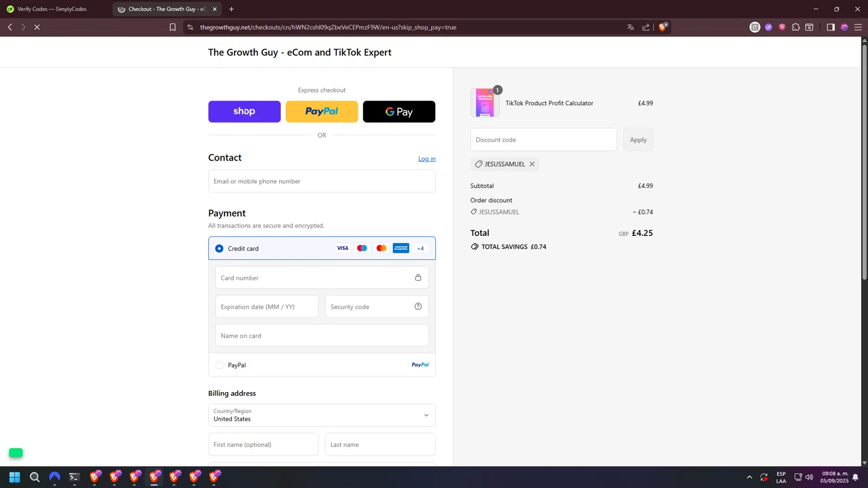Click the ESP LAA language indicator

pyautogui.click(x=781, y=477)
